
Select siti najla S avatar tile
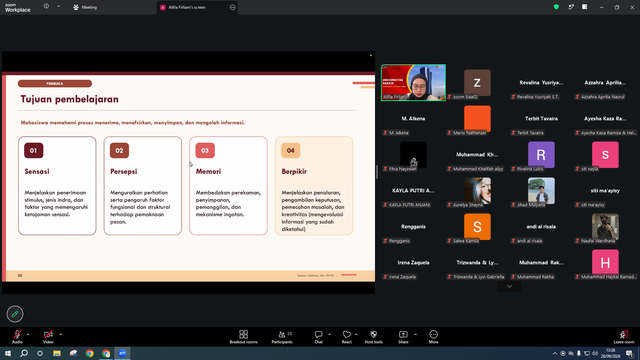[x=605, y=155]
